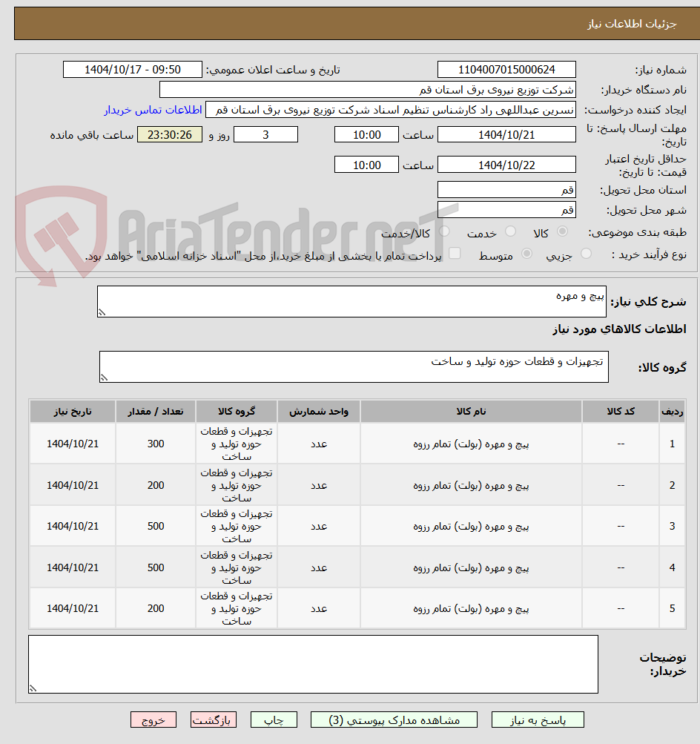700x744 pixels.
Task: Click the نام کالا column header
Action: coord(471,412)
